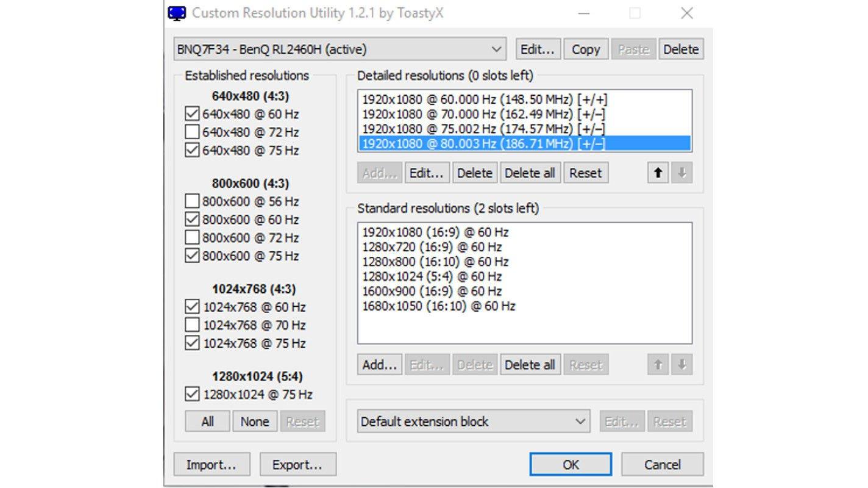The image size is (868, 488).
Task: Click Export button
Action: click(297, 465)
